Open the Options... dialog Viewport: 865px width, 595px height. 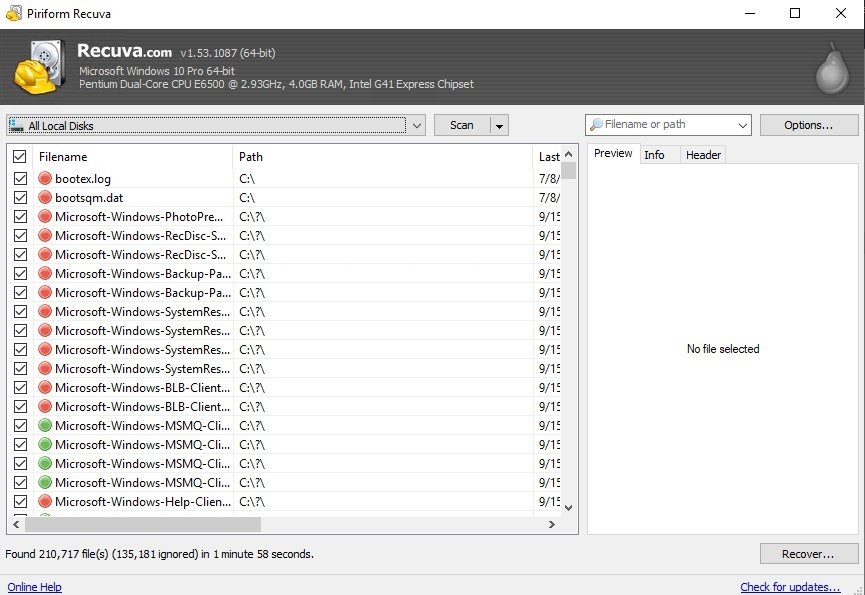click(x=809, y=125)
